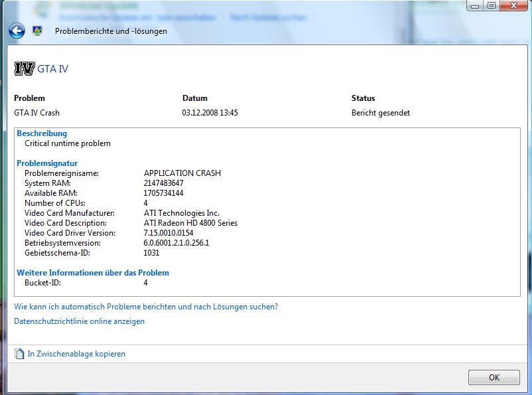This screenshot has height=395, width=532.
Task: Select 'ATI Radeon HD 4800 Series' value
Action: (x=190, y=223)
